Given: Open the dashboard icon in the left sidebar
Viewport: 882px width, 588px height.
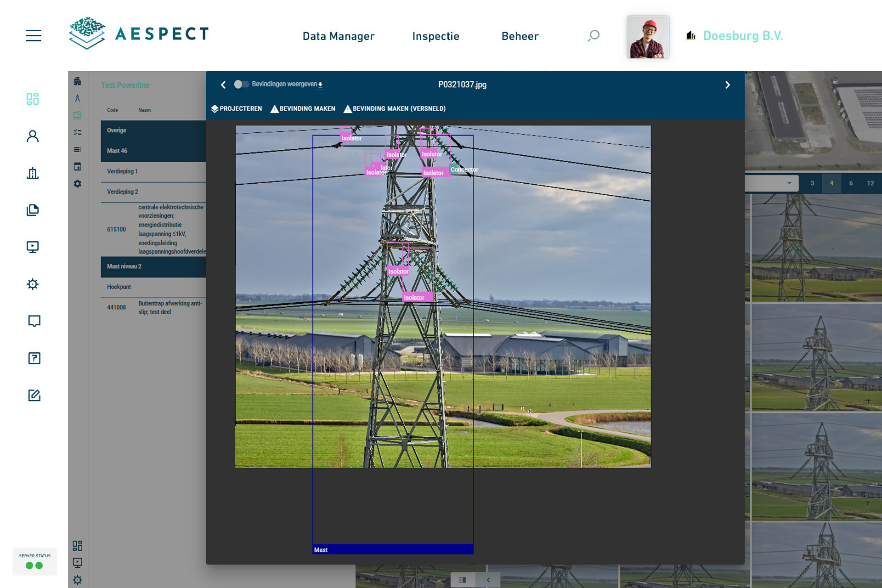Looking at the screenshot, I should pyautogui.click(x=33, y=99).
